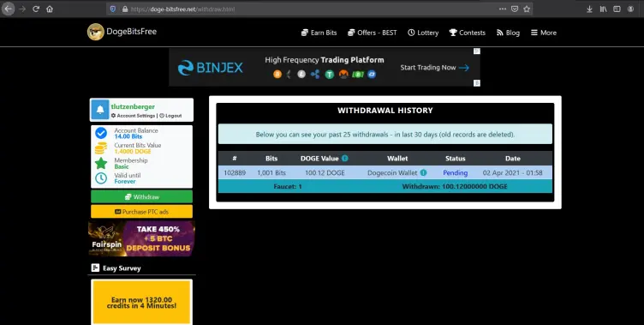Click the gold coins icon beside Bits Value
This screenshot has height=325, width=644.
point(101,148)
